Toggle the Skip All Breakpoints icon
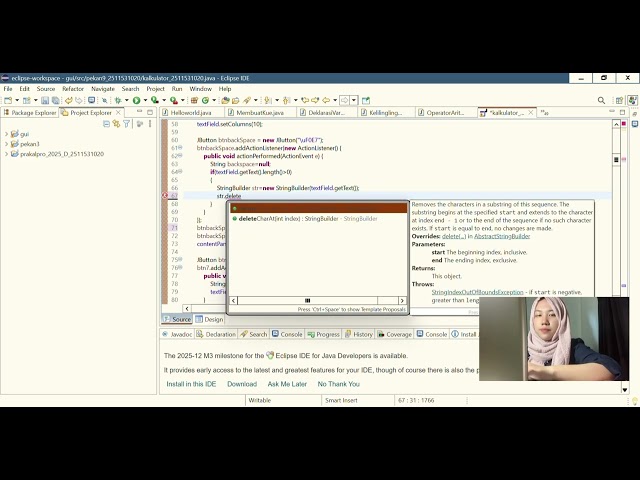Image resolution: width=640 pixels, height=480 pixels. point(104,100)
